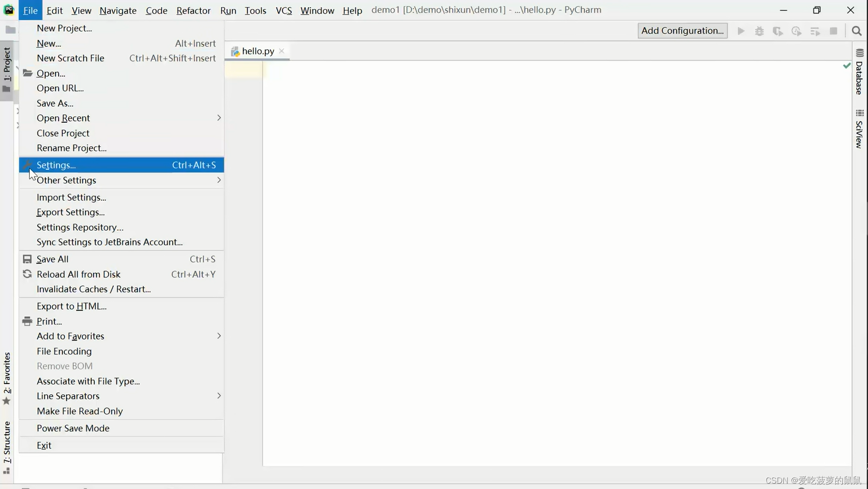Choose New Scratch File entry
The width and height of the screenshot is (868, 489).
point(121,58)
